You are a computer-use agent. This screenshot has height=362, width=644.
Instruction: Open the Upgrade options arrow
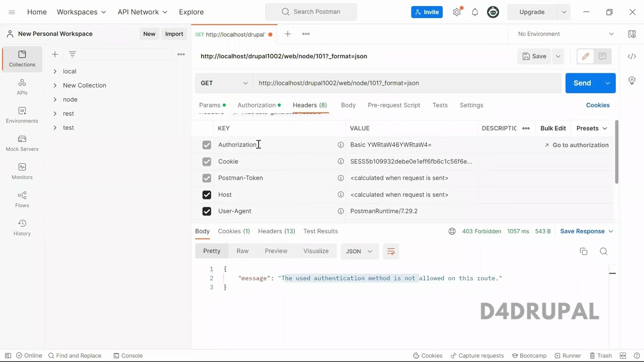click(x=564, y=12)
